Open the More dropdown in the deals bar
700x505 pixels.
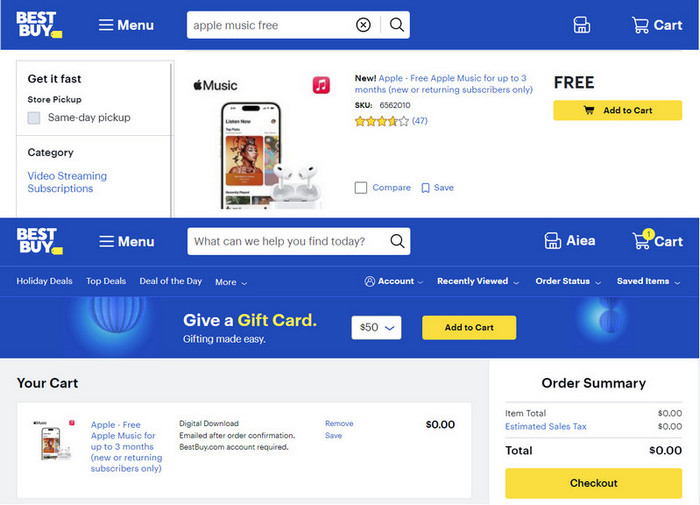(x=231, y=282)
